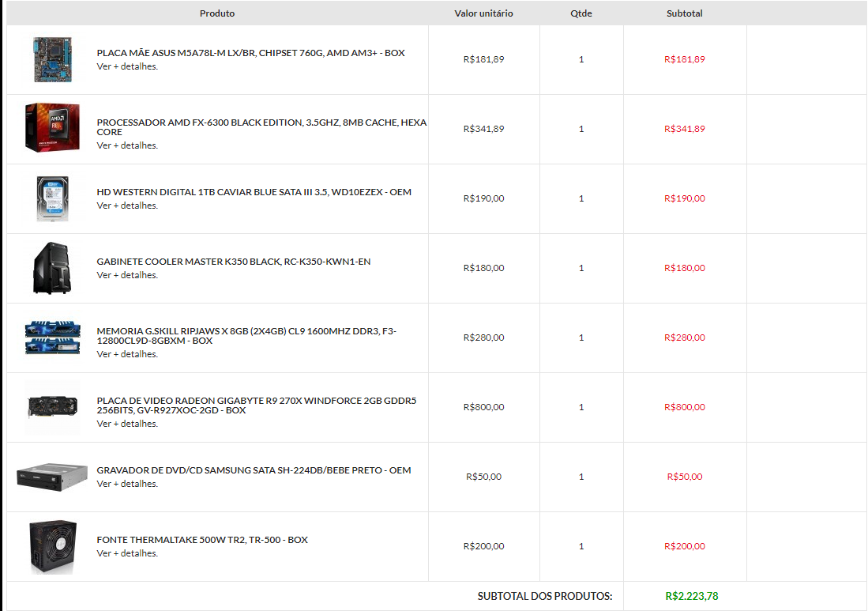
Task: Open the PROCESSADOR AMD FX-6300 BLACK EDITION title
Action: (262, 126)
